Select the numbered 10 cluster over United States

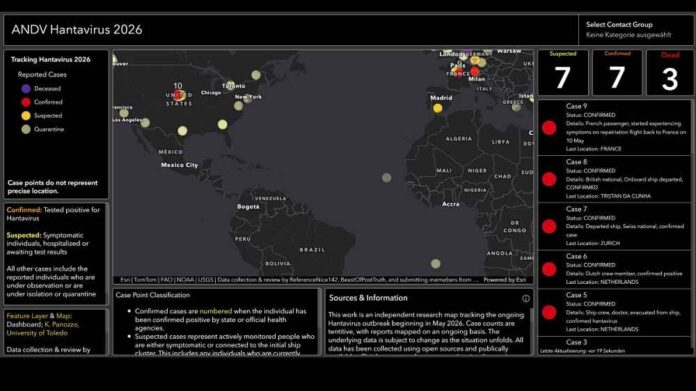click(x=178, y=95)
